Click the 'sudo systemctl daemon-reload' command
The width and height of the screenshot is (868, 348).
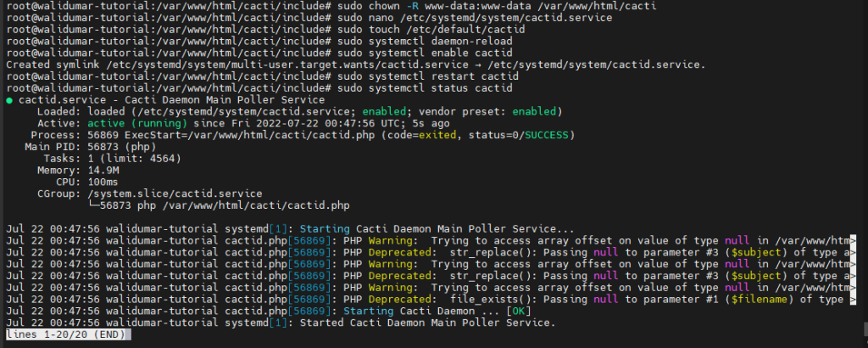tap(425, 41)
